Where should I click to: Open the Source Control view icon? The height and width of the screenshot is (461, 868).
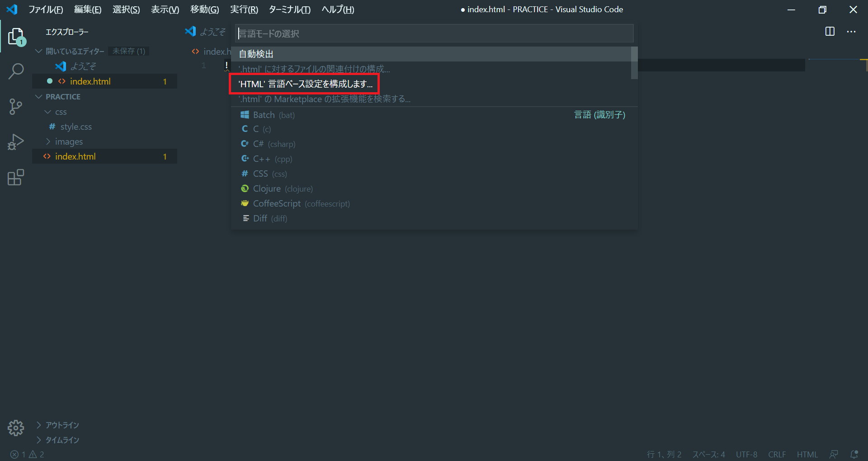16,107
